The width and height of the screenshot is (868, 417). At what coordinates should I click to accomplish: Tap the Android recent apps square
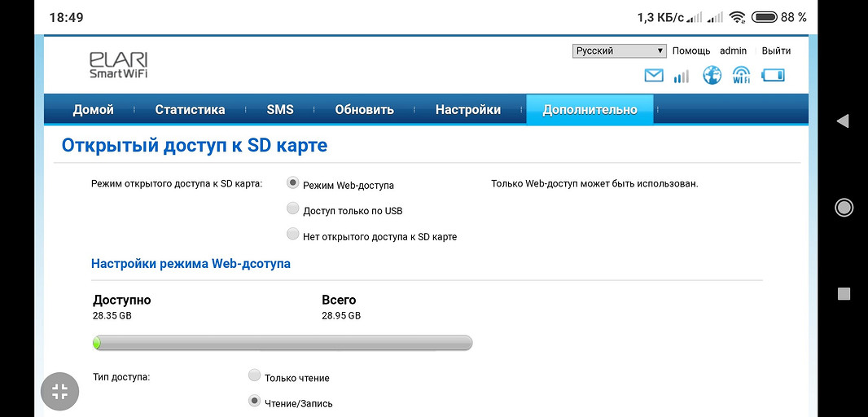(x=844, y=294)
